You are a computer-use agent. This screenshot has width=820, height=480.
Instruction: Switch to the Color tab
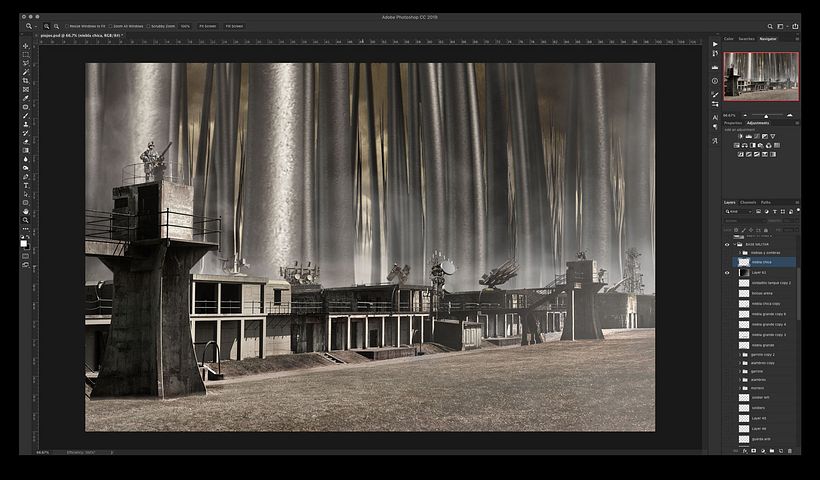click(728, 39)
